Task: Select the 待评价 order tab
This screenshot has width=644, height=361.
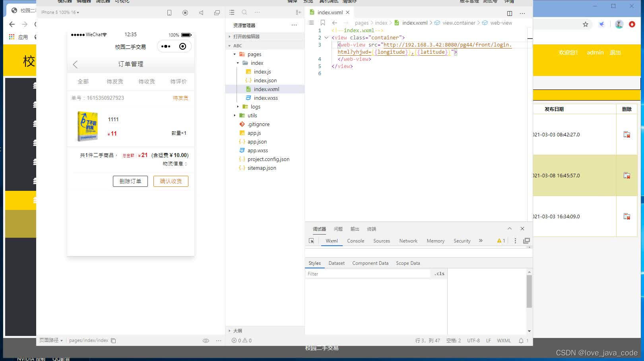Action: pyautogui.click(x=178, y=82)
